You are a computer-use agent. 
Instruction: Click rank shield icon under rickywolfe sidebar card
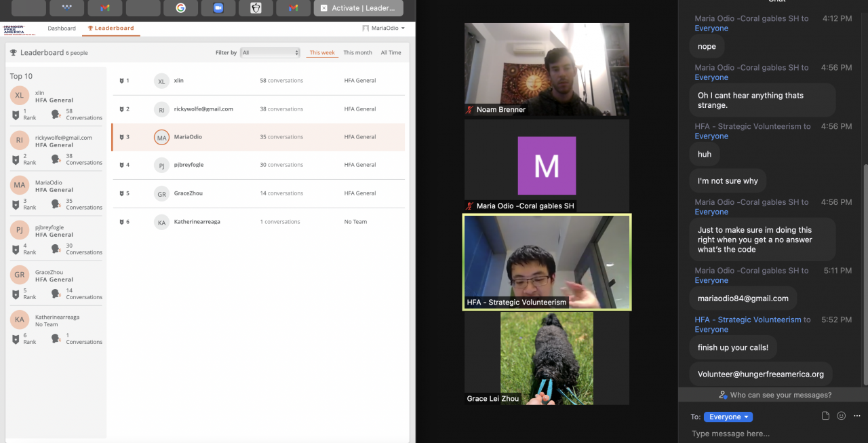click(16, 160)
